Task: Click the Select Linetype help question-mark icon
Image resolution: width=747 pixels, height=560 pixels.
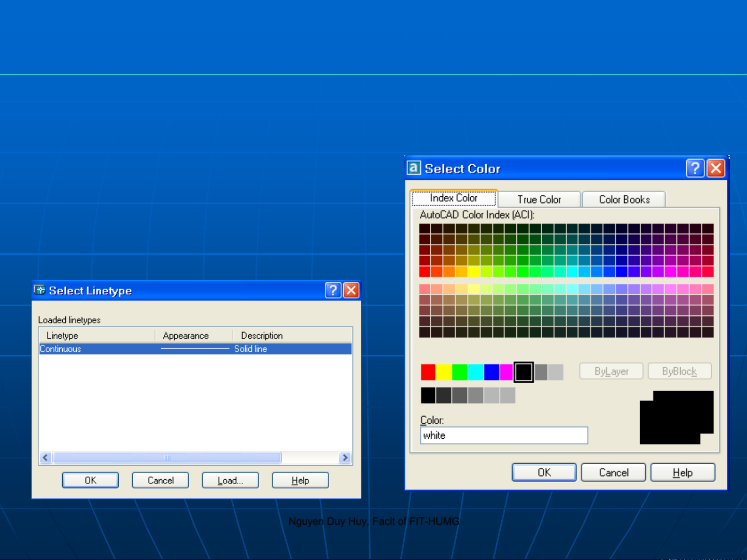Action: (x=333, y=290)
